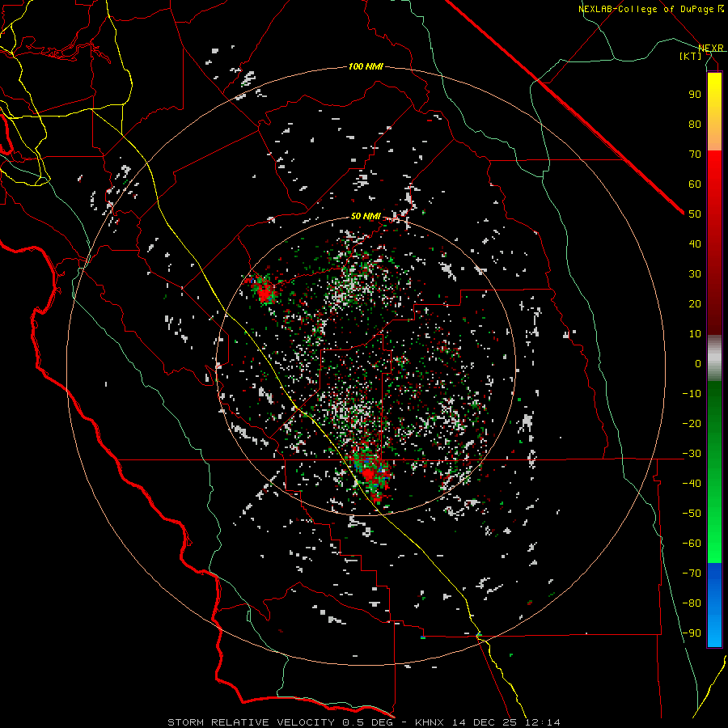This screenshot has height=728, width=728.
Task: Click the "12:14" time in the caption
Action: point(541,722)
